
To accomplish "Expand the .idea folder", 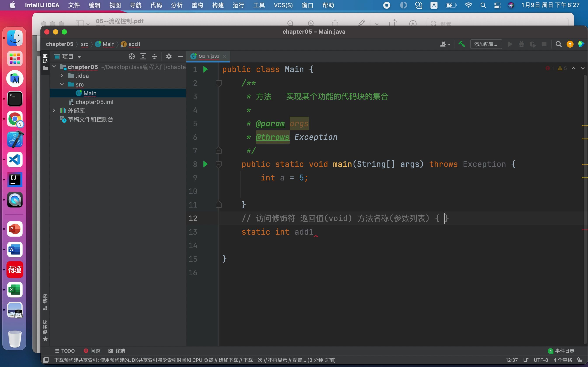I will click(62, 76).
